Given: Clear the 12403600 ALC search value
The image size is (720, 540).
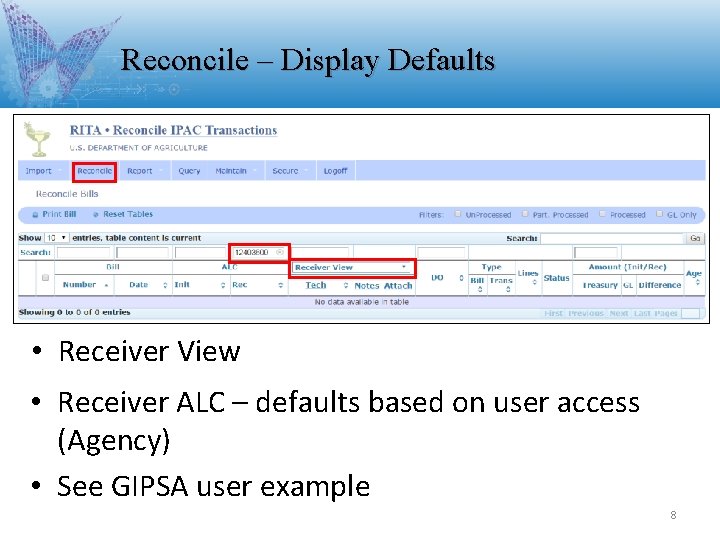Looking at the screenshot, I should click(x=279, y=252).
